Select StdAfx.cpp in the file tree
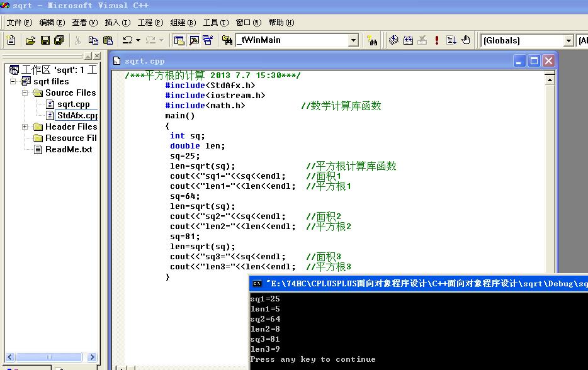Screen dimensions: 588x370 click(x=77, y=115)
